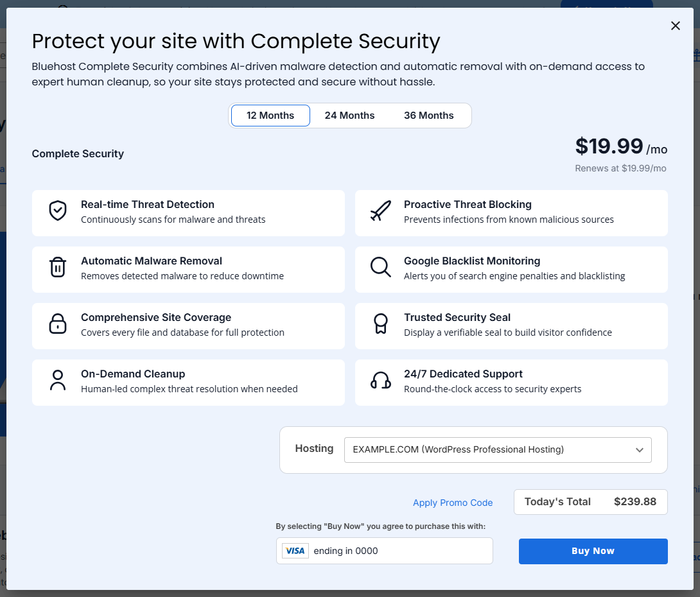Click 'Round-the-clock access to security experts' text
This screenshot has width=700, height=597.
coord(493,389)
